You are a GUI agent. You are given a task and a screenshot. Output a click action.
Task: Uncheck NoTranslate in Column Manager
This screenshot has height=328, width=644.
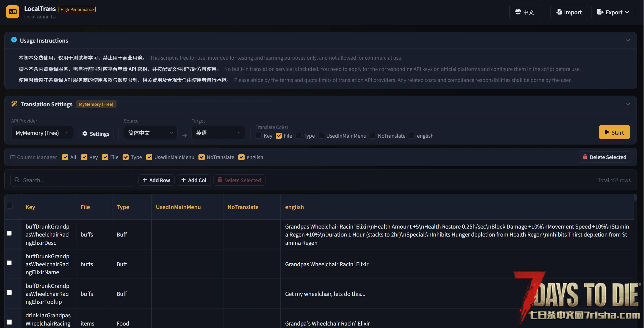(x=201, y=157)
